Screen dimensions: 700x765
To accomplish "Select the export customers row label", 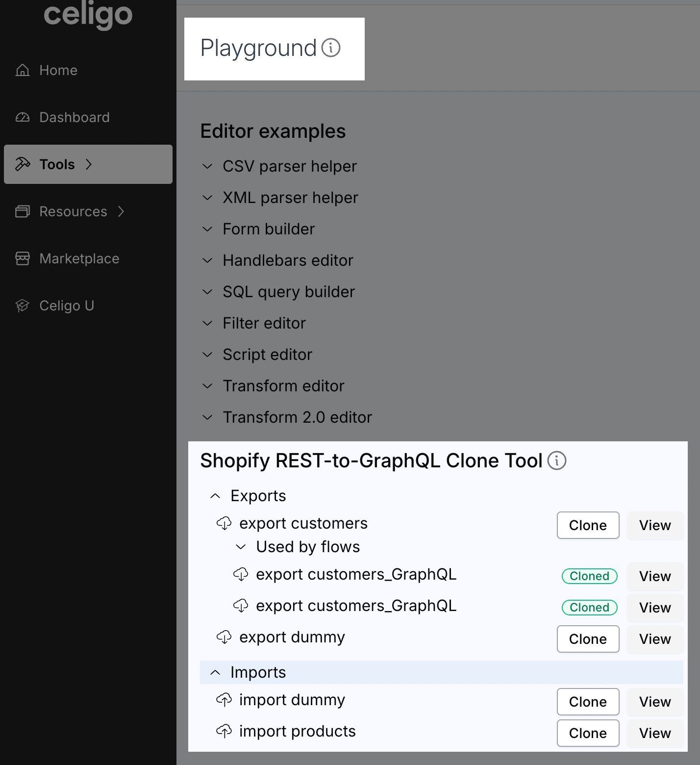I will (303, 523).
